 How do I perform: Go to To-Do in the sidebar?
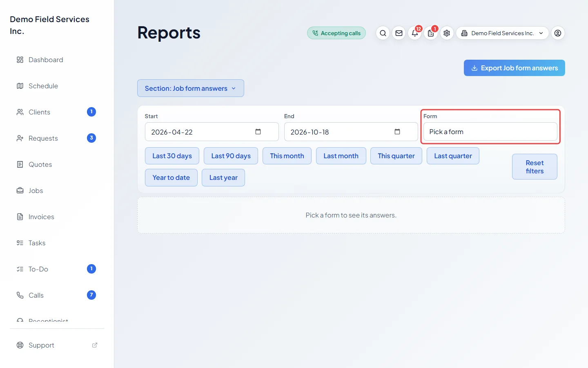click(57, 269)
